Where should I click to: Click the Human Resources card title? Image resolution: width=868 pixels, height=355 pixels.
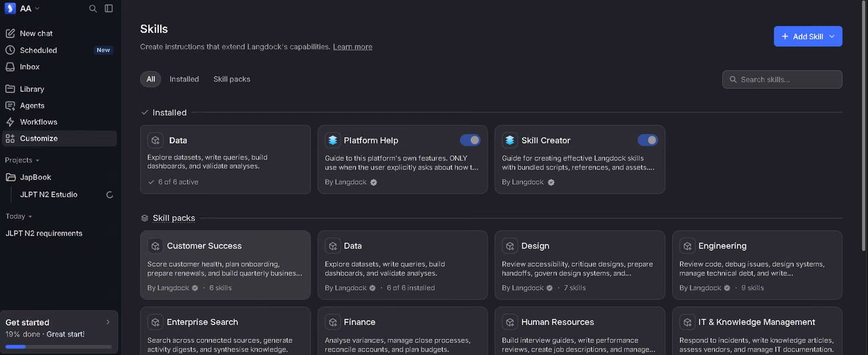[558, 322]
